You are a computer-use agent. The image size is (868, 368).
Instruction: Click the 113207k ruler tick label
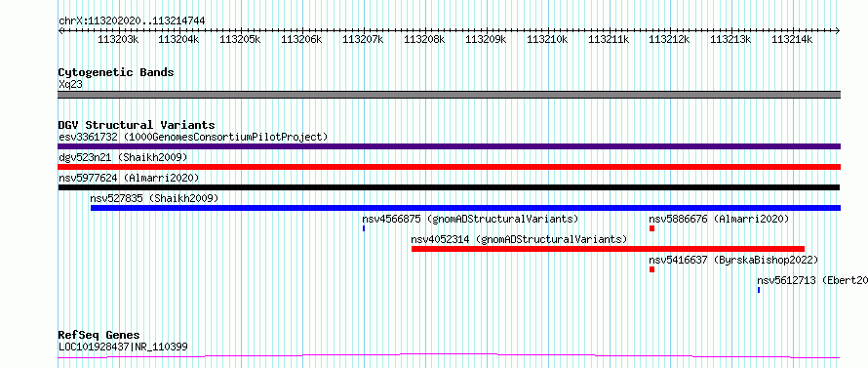(x=363, y=40)
